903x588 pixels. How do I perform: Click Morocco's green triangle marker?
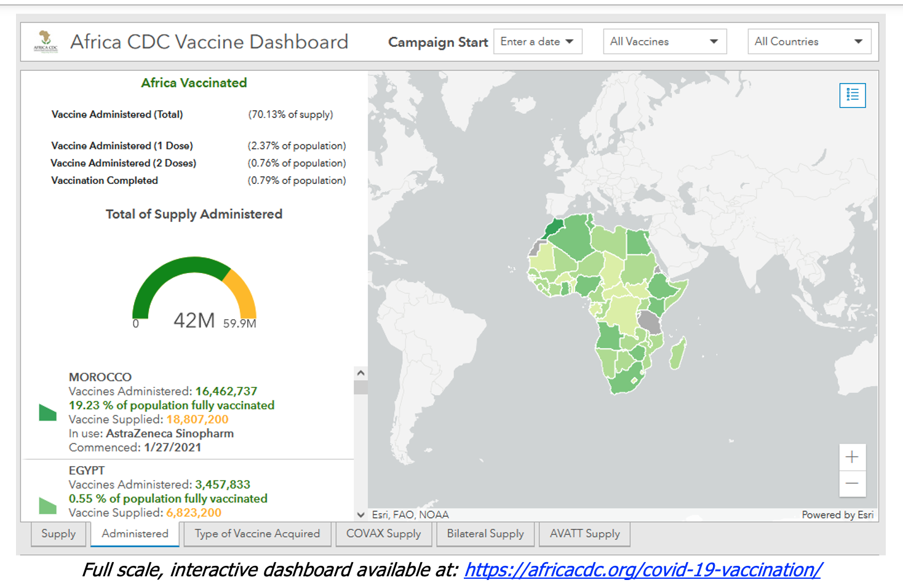click(x=47, y=413)
